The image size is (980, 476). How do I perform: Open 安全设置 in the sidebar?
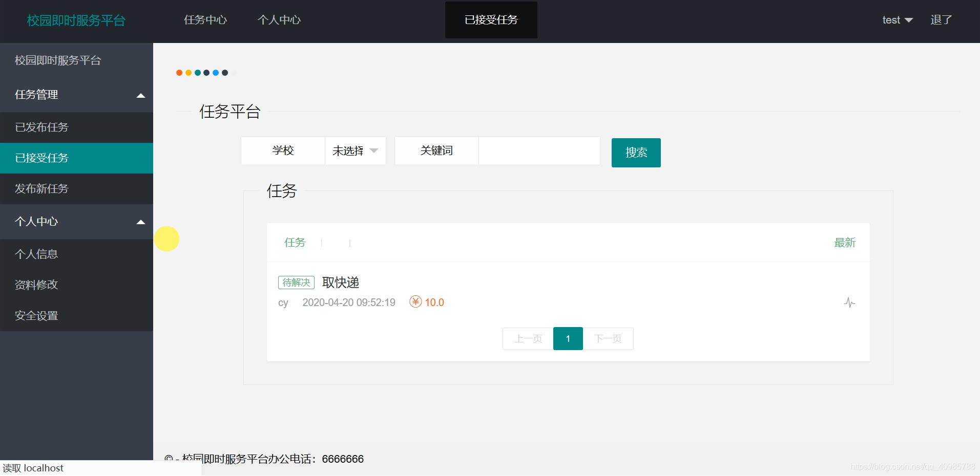tap(76, 316)
